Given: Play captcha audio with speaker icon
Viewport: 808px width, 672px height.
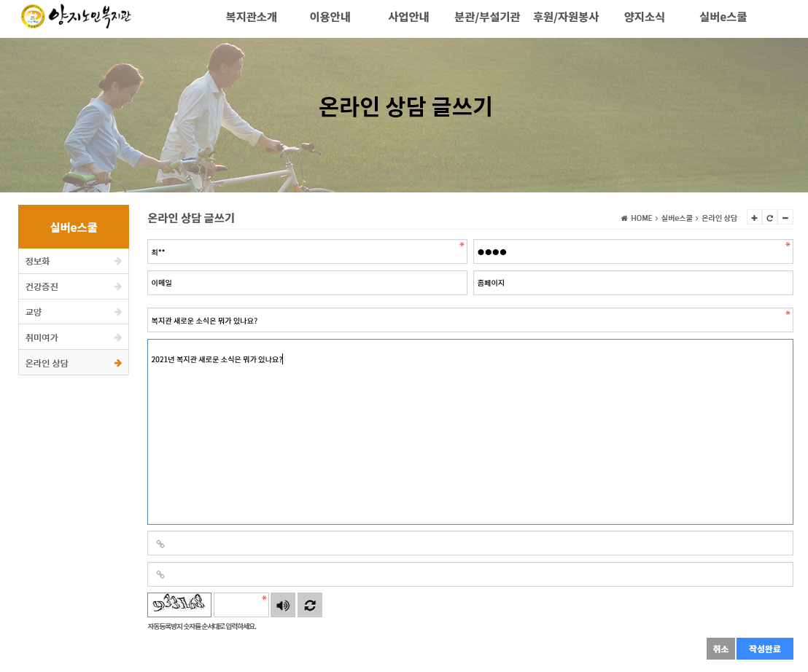Looking at the screenshot, I should [283, 605].
